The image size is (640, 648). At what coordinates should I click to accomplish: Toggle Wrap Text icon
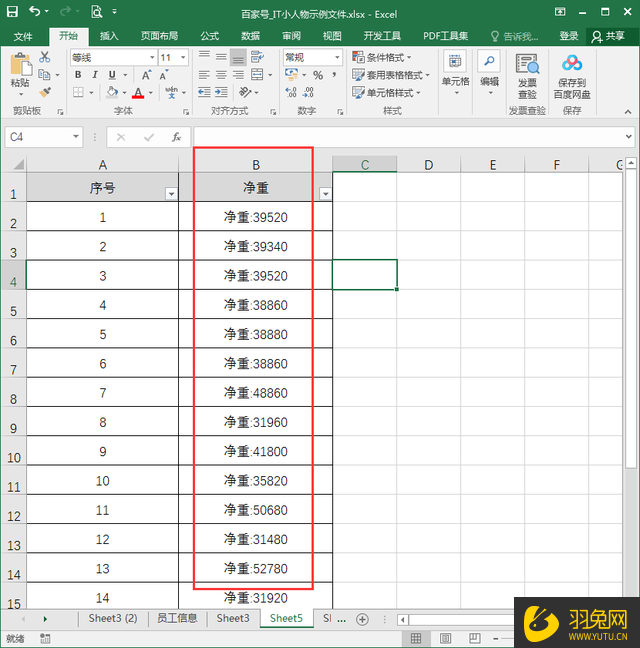tap(257, 57)
